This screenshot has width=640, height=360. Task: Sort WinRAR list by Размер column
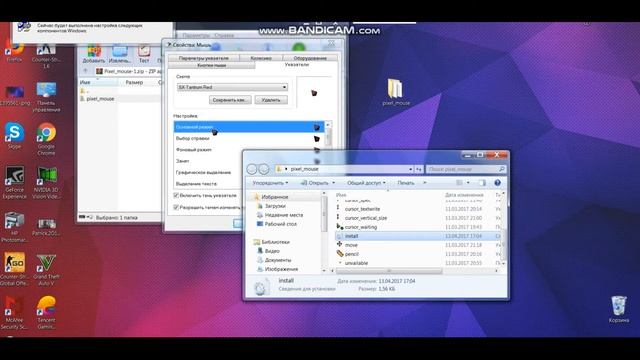click(134, 82)
